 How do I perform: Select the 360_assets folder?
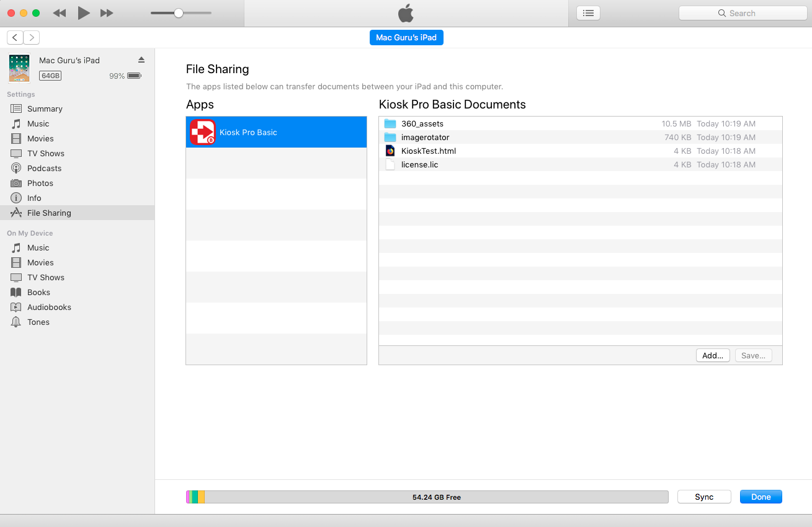(581, 123)
